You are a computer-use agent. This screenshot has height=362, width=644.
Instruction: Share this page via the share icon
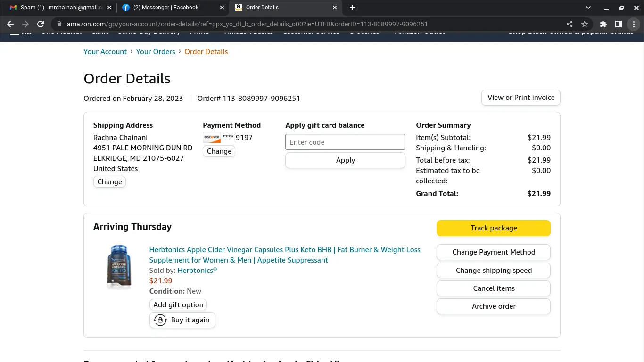coord(570,24)
